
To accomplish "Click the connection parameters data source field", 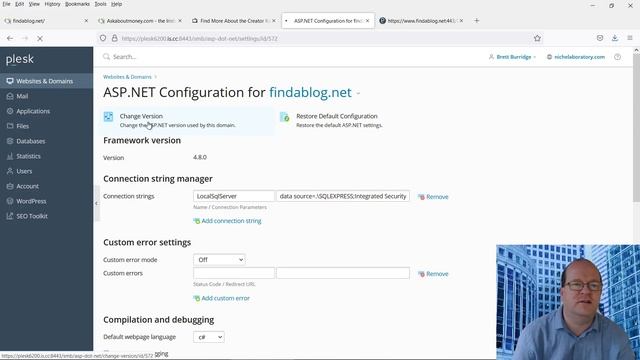I will coord(343,196).
